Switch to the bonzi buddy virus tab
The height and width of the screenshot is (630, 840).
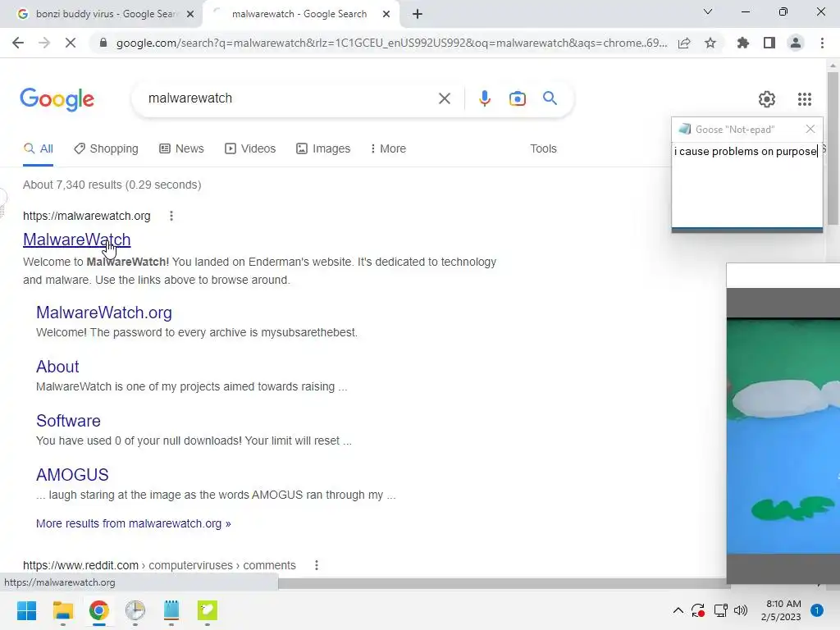(x=102, y=14)
